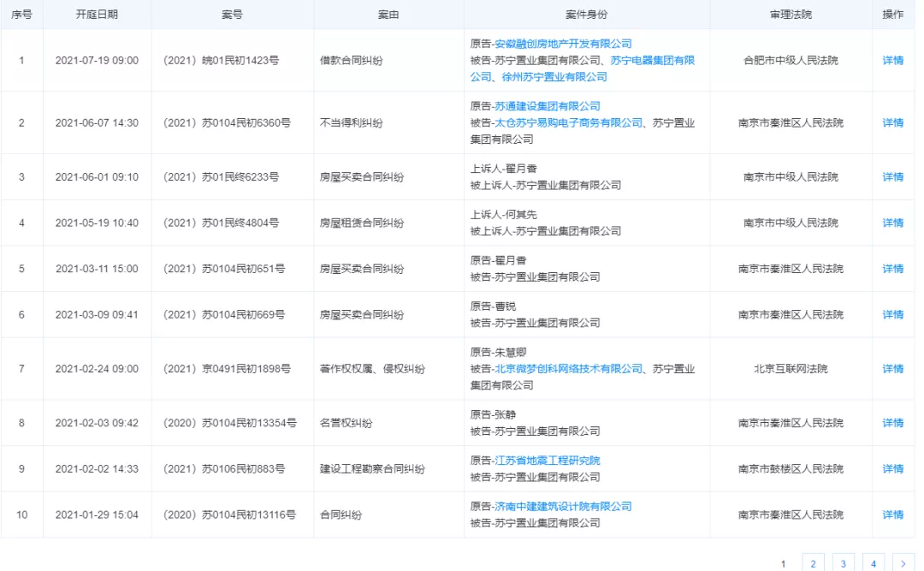
Task: Open 太仓苏宁易购电子商务有限公司 link
Action: click(x=568, y=122)
